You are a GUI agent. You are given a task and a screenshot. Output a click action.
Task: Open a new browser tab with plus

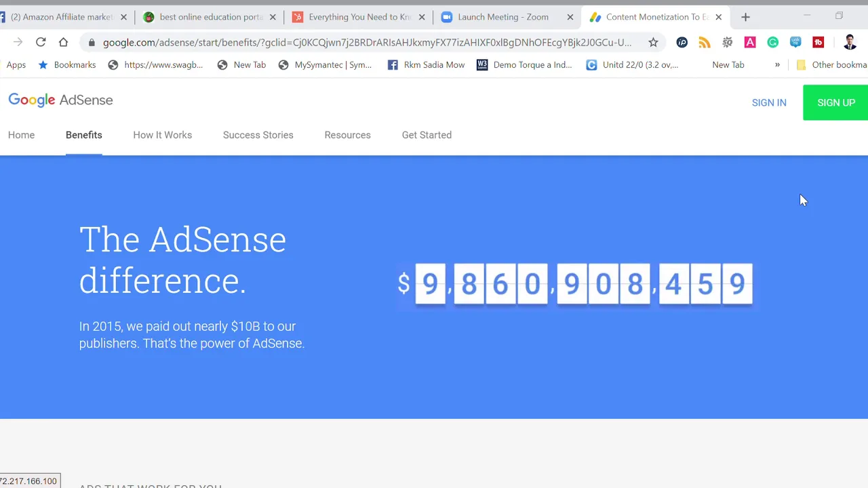pos(745,17)
